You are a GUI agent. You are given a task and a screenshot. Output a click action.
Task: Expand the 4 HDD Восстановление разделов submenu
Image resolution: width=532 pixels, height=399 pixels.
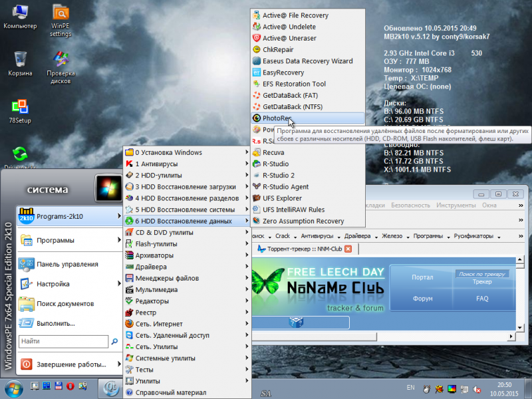point(188,198)
